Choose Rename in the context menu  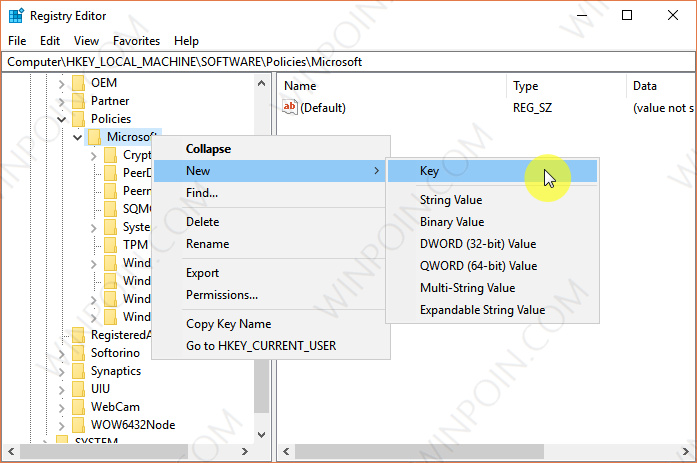coord(271,244)
